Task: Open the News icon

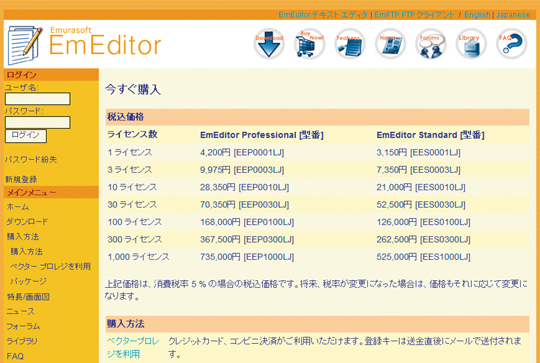Action: click(x=390, y=44)
